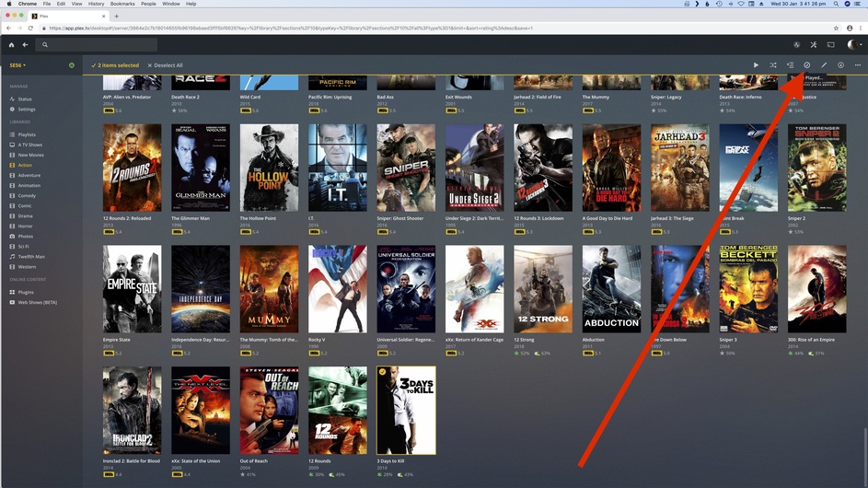Play the selected items
This screenshot has height=488, width=868.
pyautogui.click(x=756, y=64)
